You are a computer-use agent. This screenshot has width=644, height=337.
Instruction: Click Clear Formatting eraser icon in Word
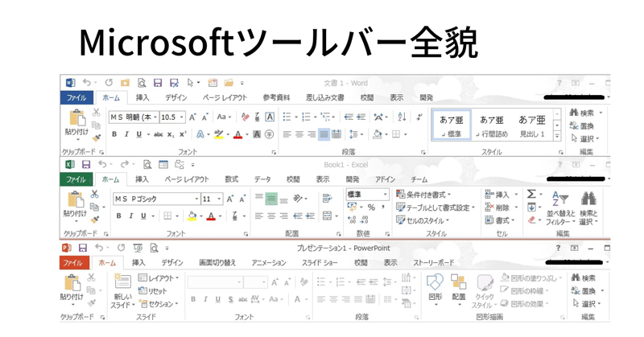(x=246, y=117)
